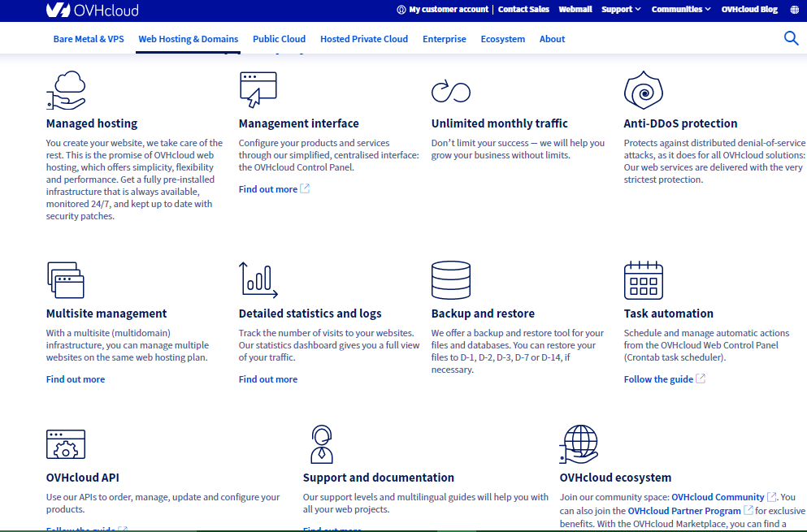The height and width of the screenshot is (532, 807).
Task: Open the Webmail link
Action: coord(575,9)
